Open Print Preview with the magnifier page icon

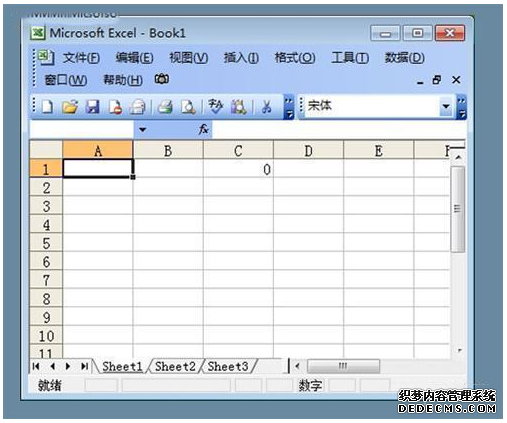188,107
